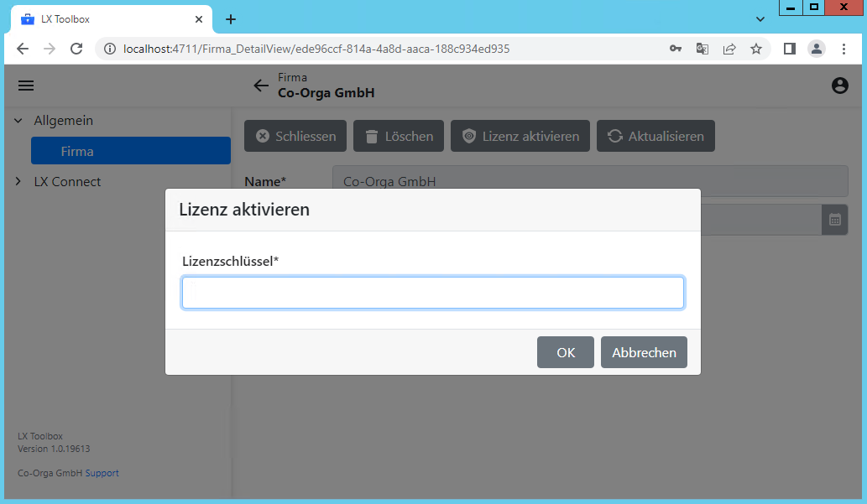This screenshot has width=867, height=504.
Task: Focus the Lizenzschlüssel input field
Action: tap(432, 294)
